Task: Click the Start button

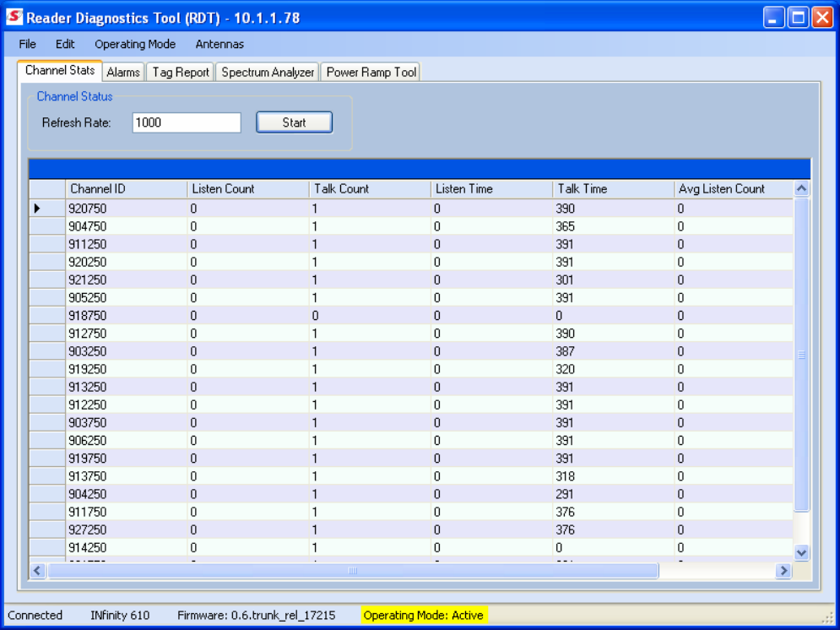Action: click(x=294, y=122)
